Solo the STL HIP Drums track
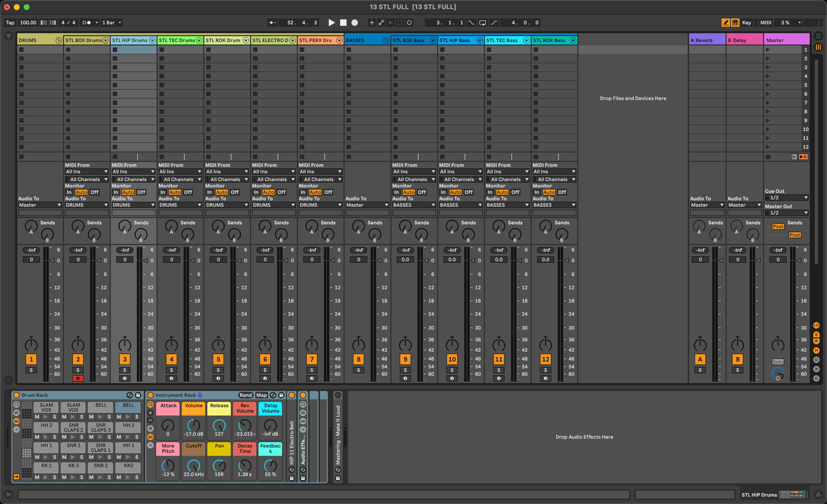Image resolution: width=827 pixels, height=504 pixels. (125, 370)
